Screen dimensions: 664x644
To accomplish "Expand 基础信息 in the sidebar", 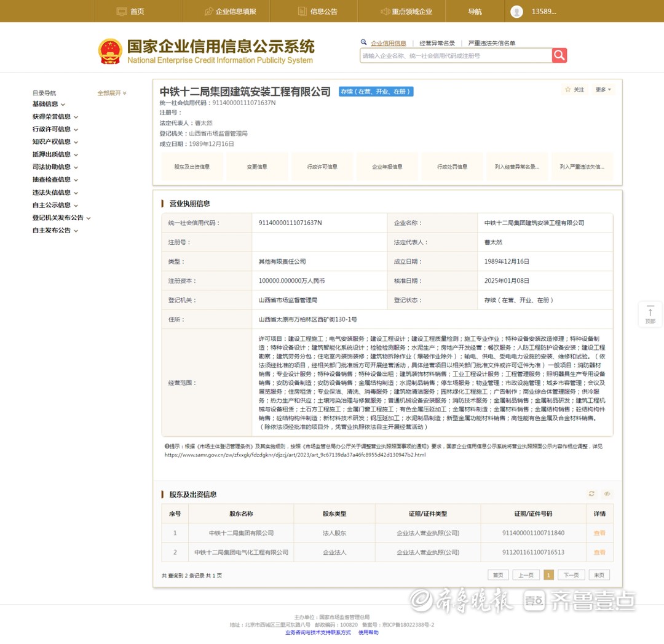I will 49,104.
